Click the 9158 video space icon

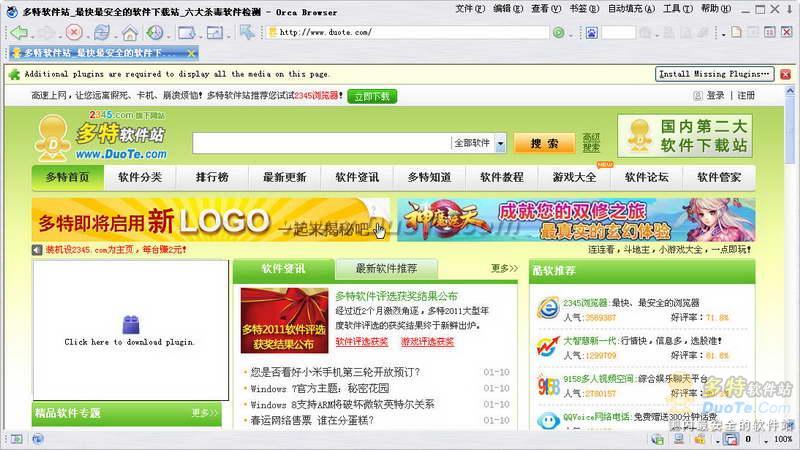pyautogui.click(x=548, y=386)
